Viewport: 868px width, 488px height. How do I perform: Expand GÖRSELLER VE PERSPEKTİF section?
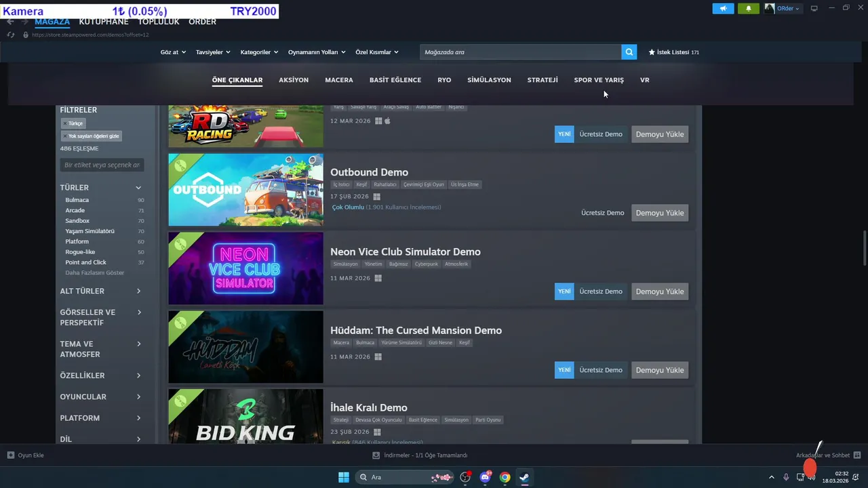tap(102, 317)
